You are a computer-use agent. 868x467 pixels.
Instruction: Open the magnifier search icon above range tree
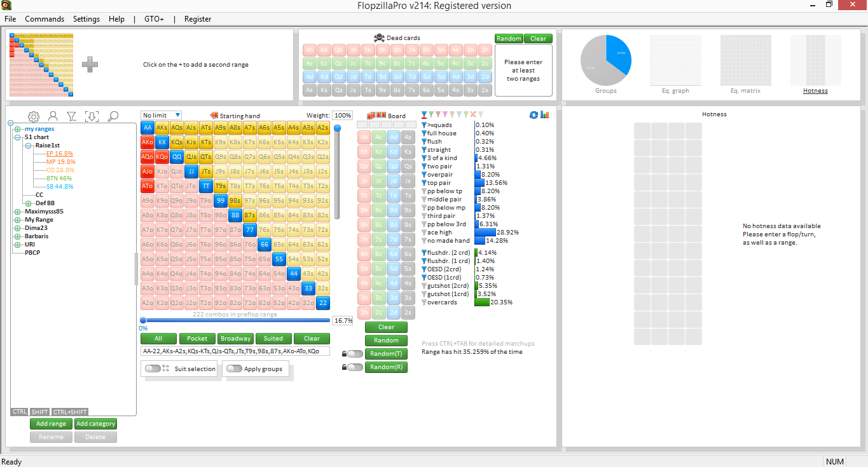coord(113,116)
